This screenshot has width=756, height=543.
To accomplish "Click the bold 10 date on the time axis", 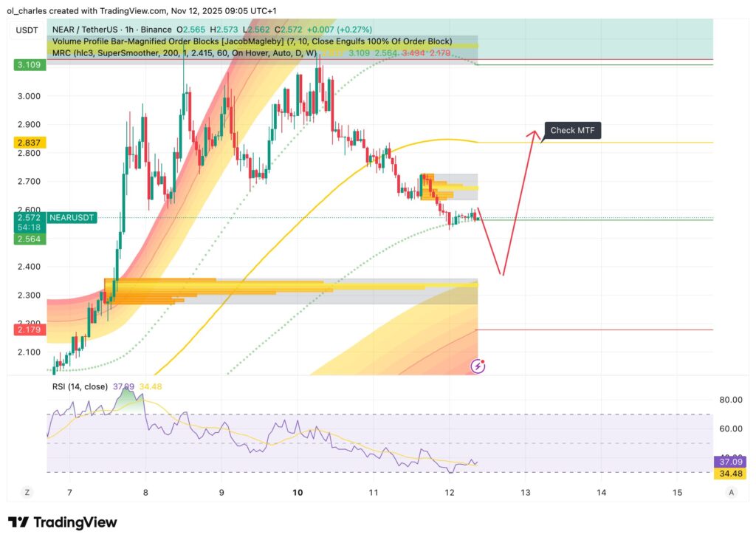I will click(x=298, y=491).
